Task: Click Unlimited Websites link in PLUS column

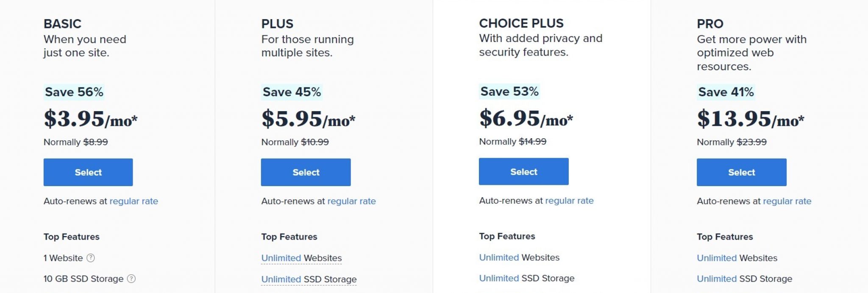Action: [301, 258]
